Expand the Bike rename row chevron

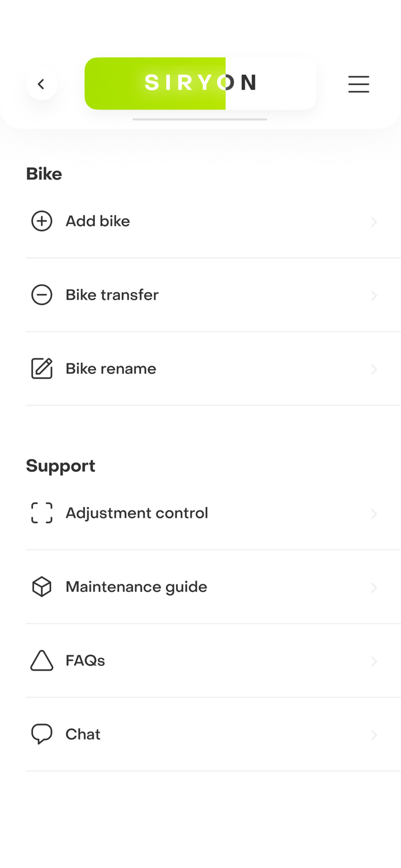[374, 370]
